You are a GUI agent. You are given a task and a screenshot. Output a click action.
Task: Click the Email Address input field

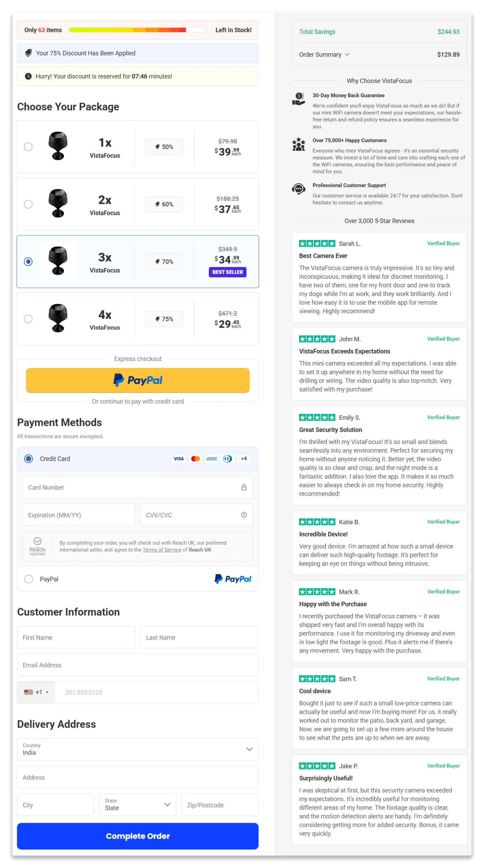click(x=138, y=665)
